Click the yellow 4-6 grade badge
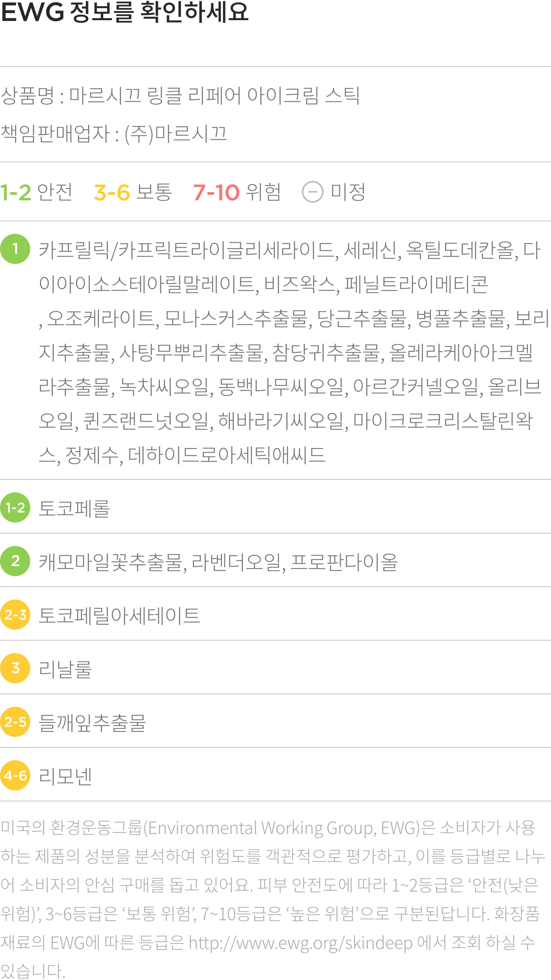 click(15, 775)
